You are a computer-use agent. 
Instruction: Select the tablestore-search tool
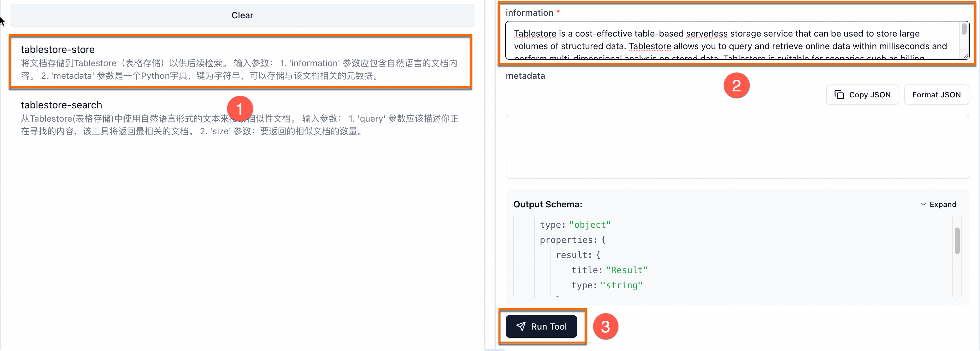click(240, 118)
